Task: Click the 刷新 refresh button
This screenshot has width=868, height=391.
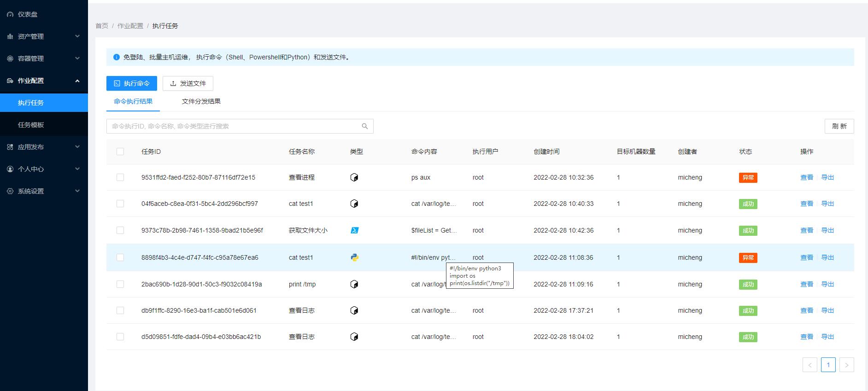Action: click(839, 126)
